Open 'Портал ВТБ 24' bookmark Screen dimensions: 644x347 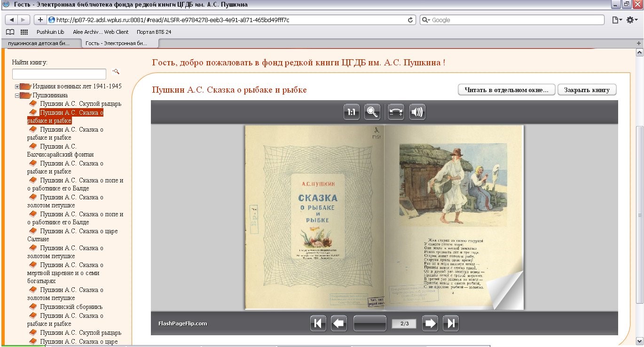154,32
